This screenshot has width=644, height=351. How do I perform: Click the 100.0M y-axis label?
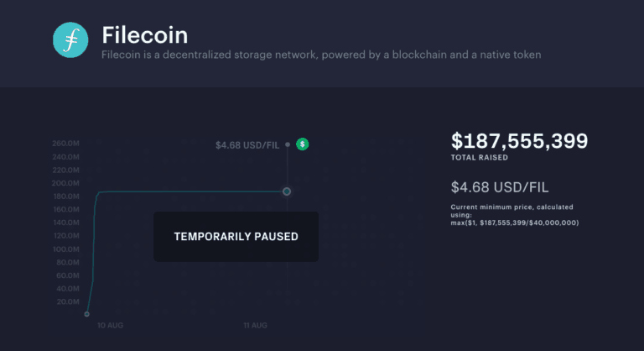point(66,249)
